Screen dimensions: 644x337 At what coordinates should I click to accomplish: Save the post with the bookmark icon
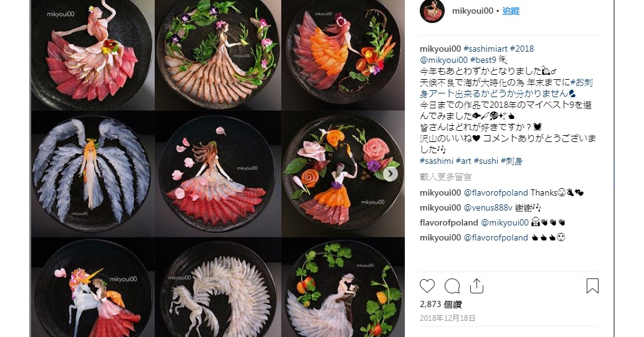point(592,286)
